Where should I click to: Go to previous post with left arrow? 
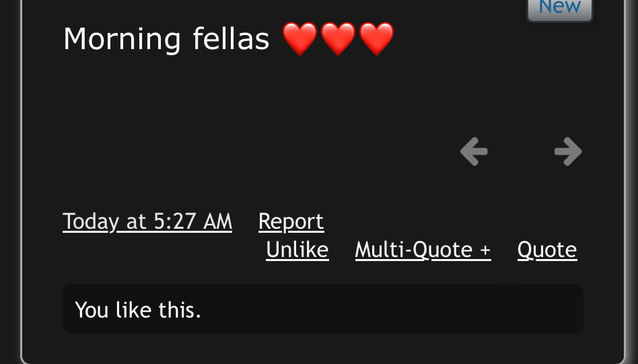[474, 151]
